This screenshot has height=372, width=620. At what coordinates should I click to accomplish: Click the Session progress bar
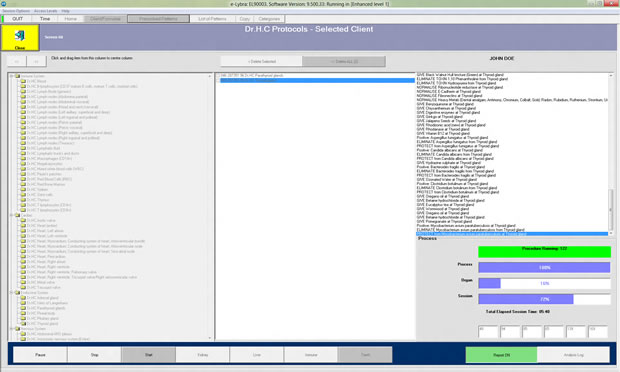pyautogui.click(x=544, y=299)
